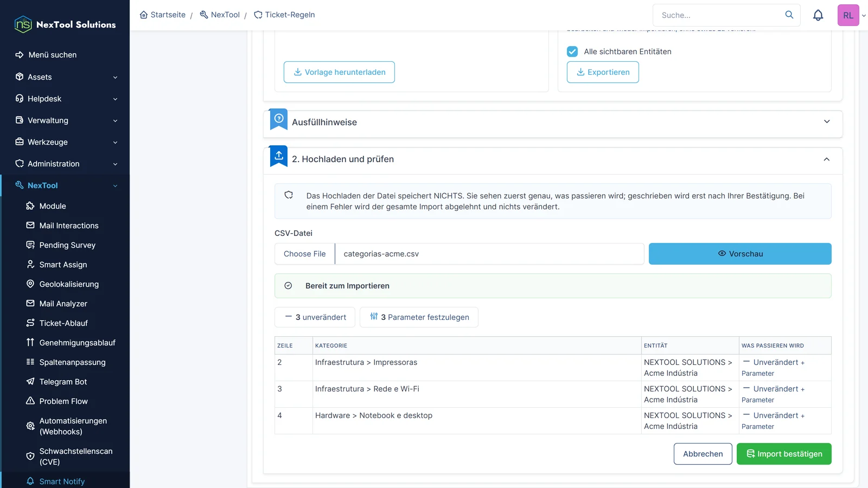Click the Ticket-Regeln breadcrumb
Screen dimensions: 868x488
284,15
